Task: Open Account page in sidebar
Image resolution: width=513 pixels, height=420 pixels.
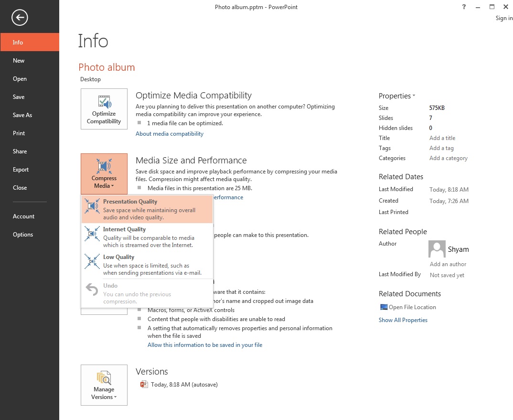Action: tap(30, 216)
